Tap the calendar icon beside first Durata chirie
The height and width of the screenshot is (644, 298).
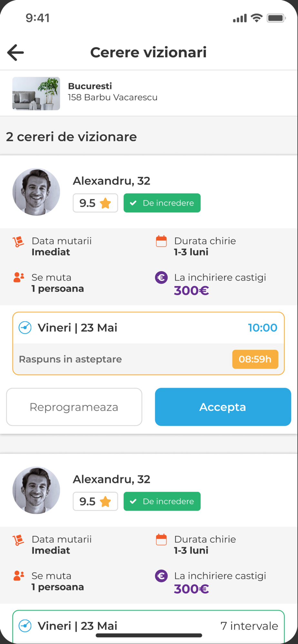pos(161,241)
